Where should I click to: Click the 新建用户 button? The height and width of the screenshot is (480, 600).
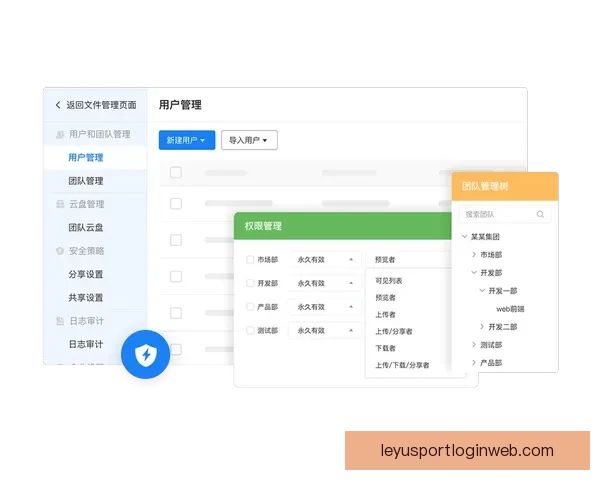[187, 140]
